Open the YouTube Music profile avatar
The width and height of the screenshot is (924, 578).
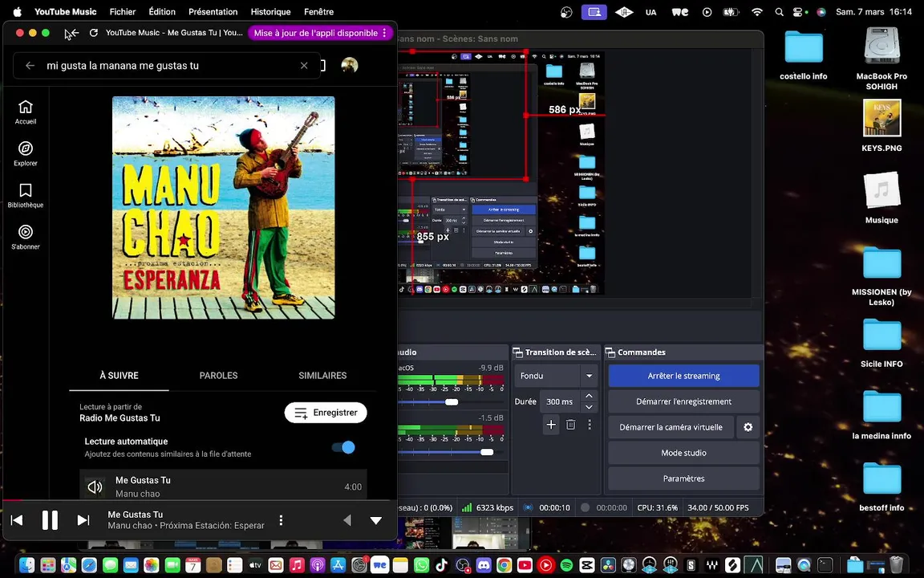tap(350, 65)
